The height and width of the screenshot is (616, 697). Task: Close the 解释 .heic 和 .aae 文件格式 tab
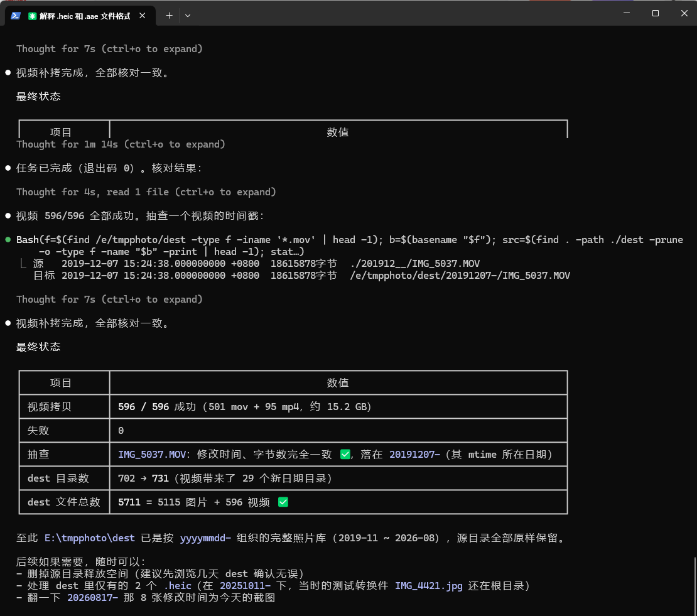(143, 16)
